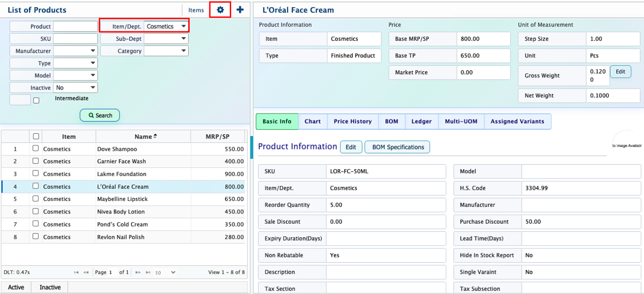Image resolution: width=644 pixels, height=294 pixels.
Task: Toggle the Intermediate checkbox
Action: tap(36, 101)
